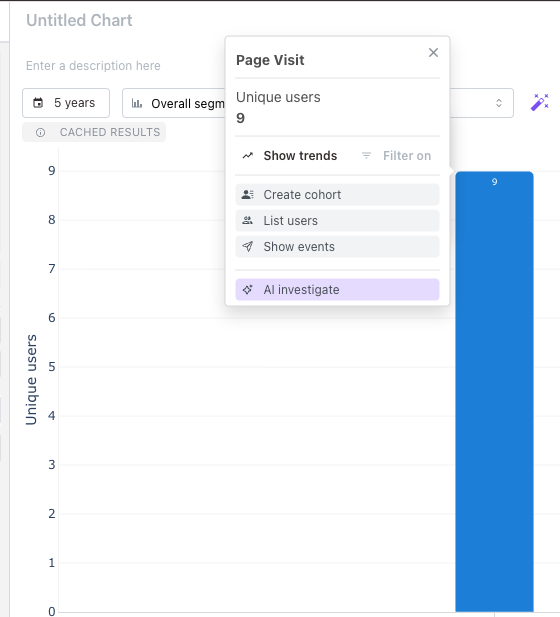Click the paper plane Show events icon
The width and height of the screenshot is (560, 617).
click(248, 247)
